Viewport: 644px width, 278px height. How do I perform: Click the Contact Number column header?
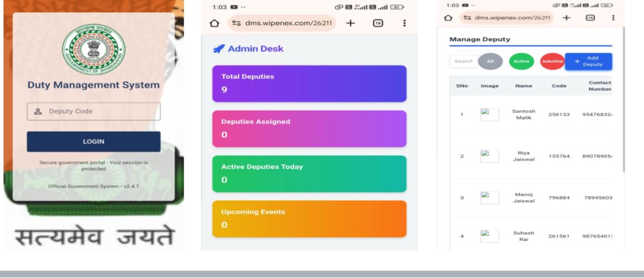click(600, 86)
